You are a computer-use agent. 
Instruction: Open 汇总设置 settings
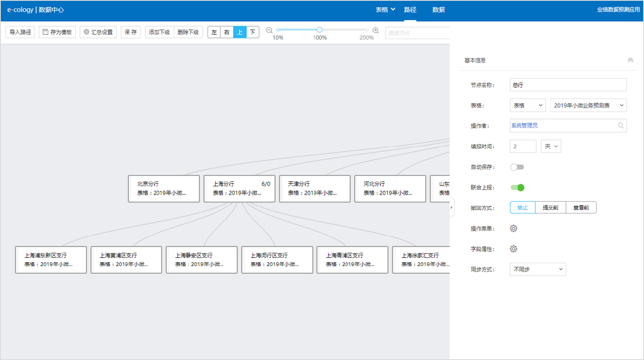[x=98, y=32]
